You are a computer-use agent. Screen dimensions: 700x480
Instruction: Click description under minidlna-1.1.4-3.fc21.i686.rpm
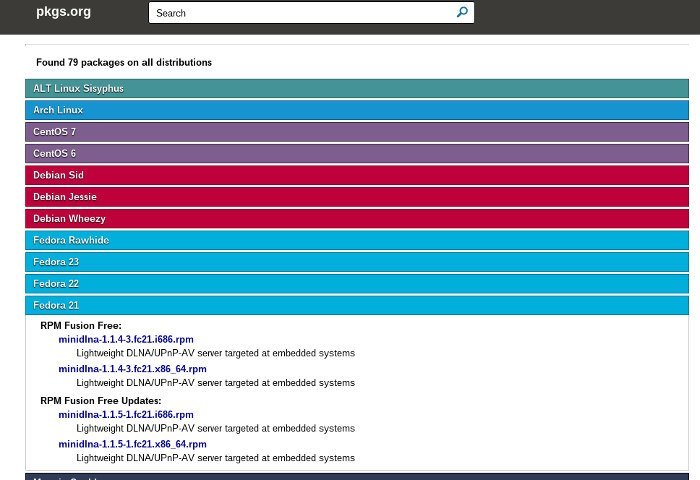216,353
